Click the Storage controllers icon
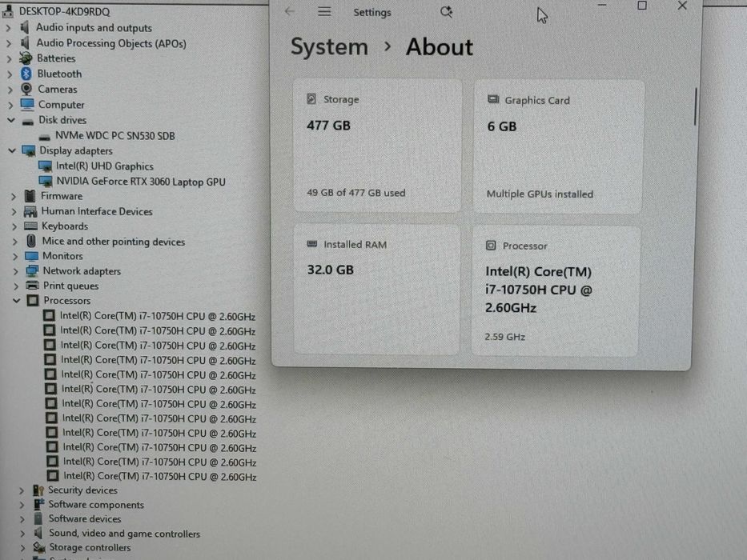747x560 pixels. coord(39,548)
